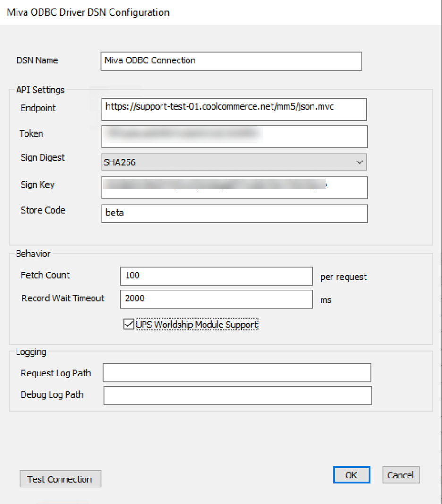442x504 pixels.
Task: Click the Request Log Path field
Action: pyautogui.click(x=237, y=373)
